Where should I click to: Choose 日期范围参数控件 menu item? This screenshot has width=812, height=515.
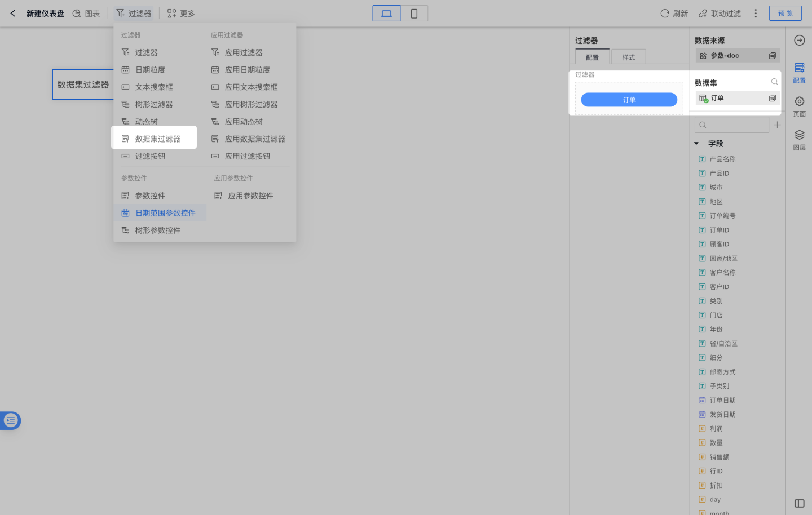click(165, 213)
